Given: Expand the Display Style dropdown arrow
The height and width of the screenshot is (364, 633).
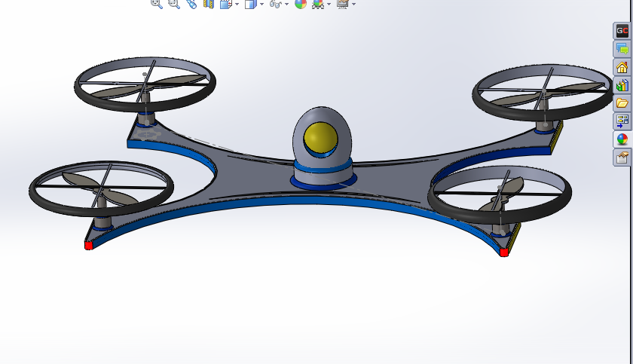Looking at the screenshot, I should (x=262, y=4).
